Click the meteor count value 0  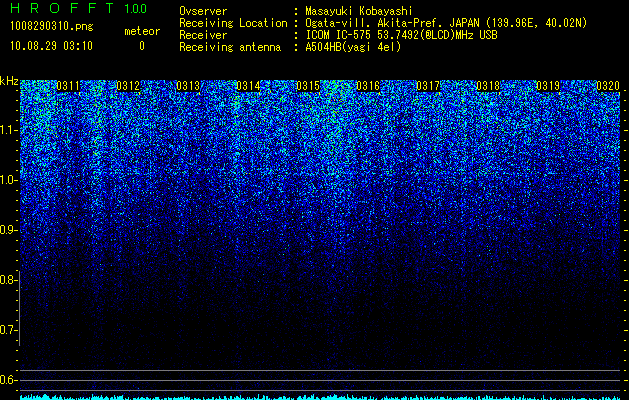click(142, 46)
